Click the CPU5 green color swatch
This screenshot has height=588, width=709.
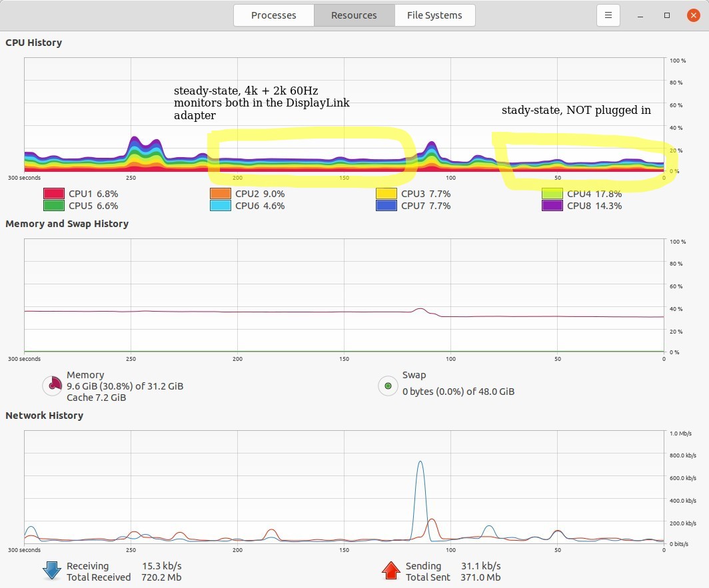pyautogui.click(x=53, y=206)
